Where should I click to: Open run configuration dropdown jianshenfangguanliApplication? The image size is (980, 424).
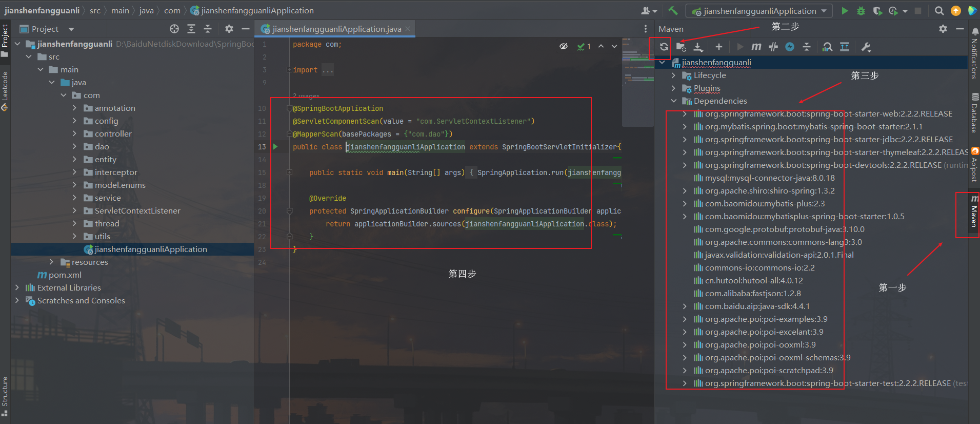tap(760, 11)
